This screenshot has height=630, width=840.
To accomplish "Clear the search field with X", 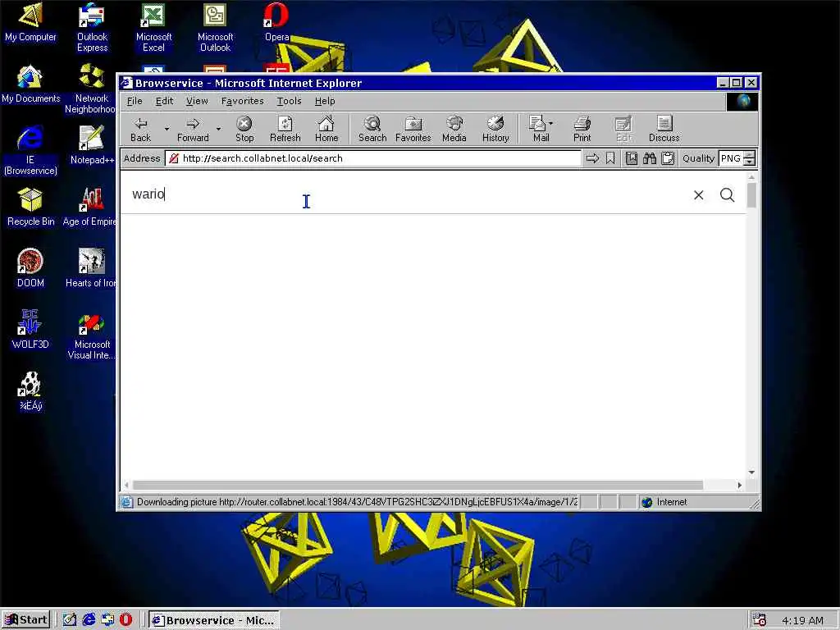I will coord(699,195).
